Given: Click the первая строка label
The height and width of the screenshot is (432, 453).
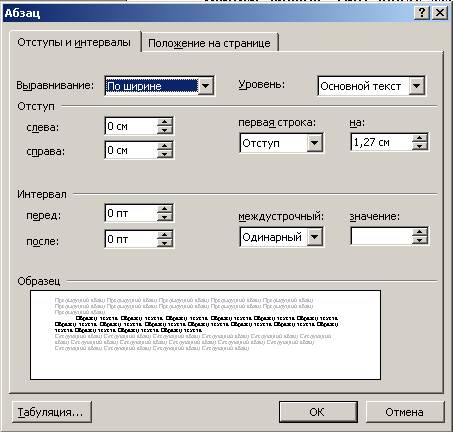Looking at the screenshot, I should coord(277,123).
